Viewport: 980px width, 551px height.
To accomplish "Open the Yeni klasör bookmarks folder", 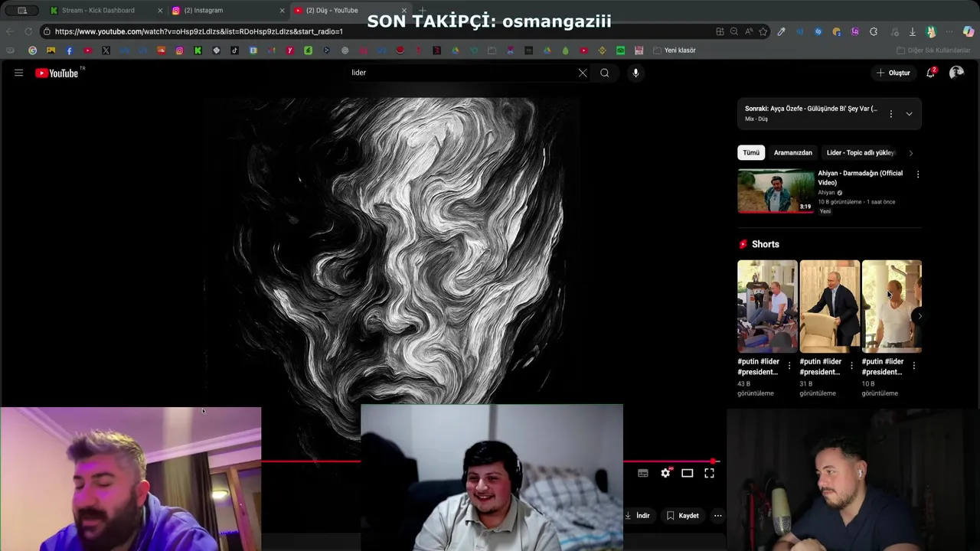I will (x=675, y=51).
